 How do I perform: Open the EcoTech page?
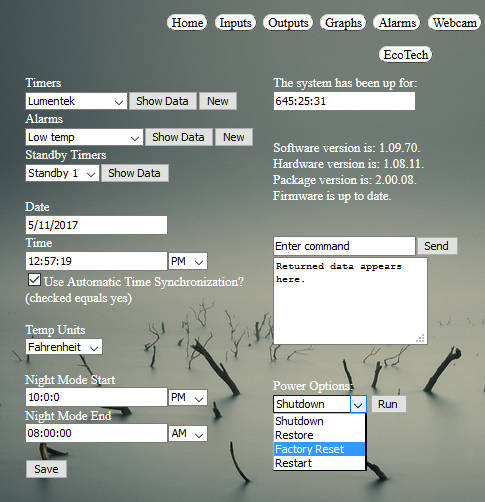(x=406, y=55)
